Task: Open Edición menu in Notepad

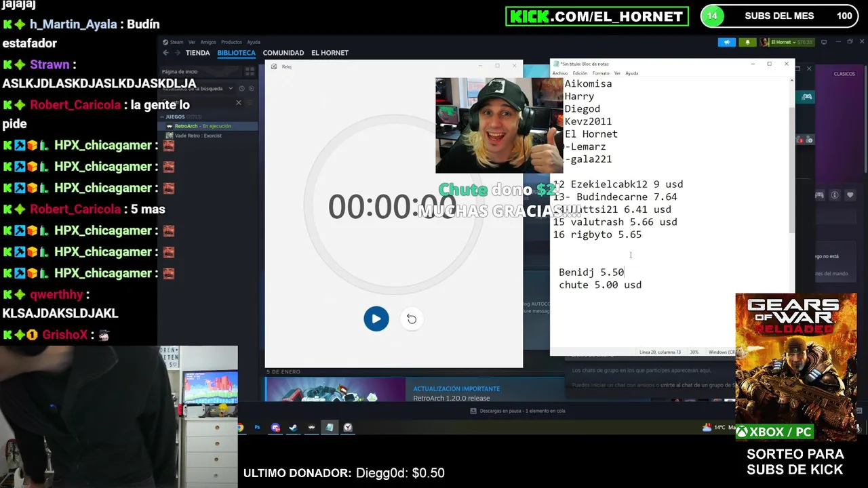Action: pyautogui.click(x=580, y=73)
